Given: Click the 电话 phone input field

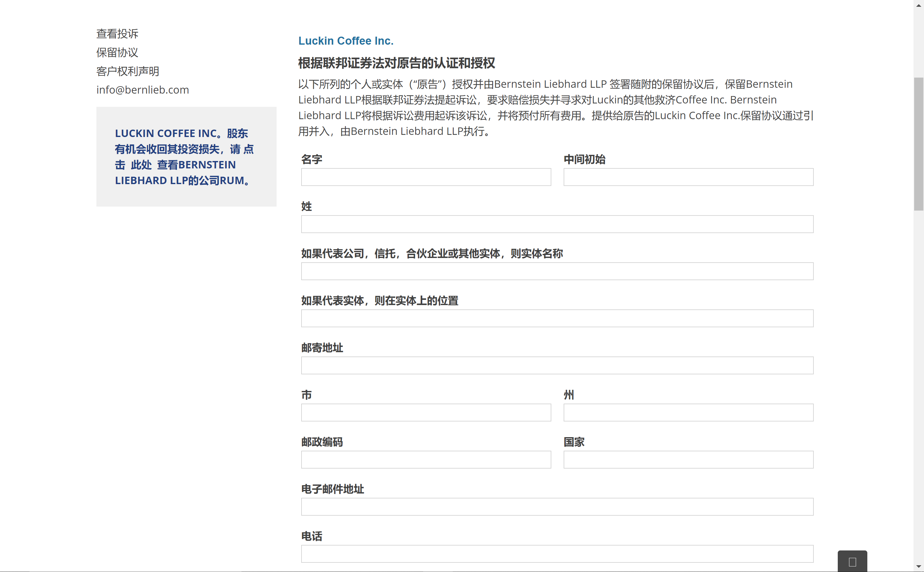Looking at the screenshot, I should click(557, 554).
